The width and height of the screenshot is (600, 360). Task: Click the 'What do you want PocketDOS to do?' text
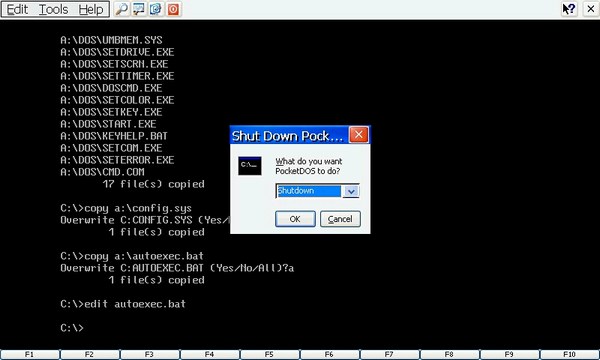[308, 166]
